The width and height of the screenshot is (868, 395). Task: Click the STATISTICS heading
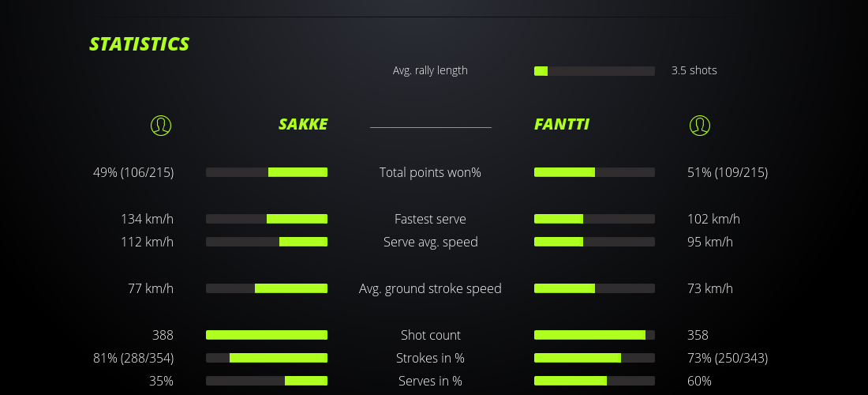click(140, 44)
